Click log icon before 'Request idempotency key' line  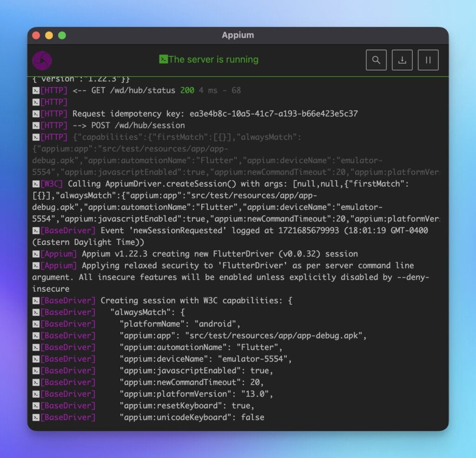click(36, 114)
